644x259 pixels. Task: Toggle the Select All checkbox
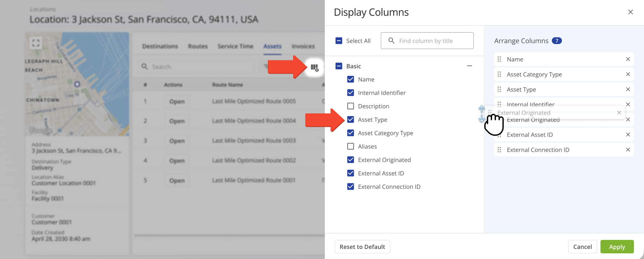pos(339,41)
